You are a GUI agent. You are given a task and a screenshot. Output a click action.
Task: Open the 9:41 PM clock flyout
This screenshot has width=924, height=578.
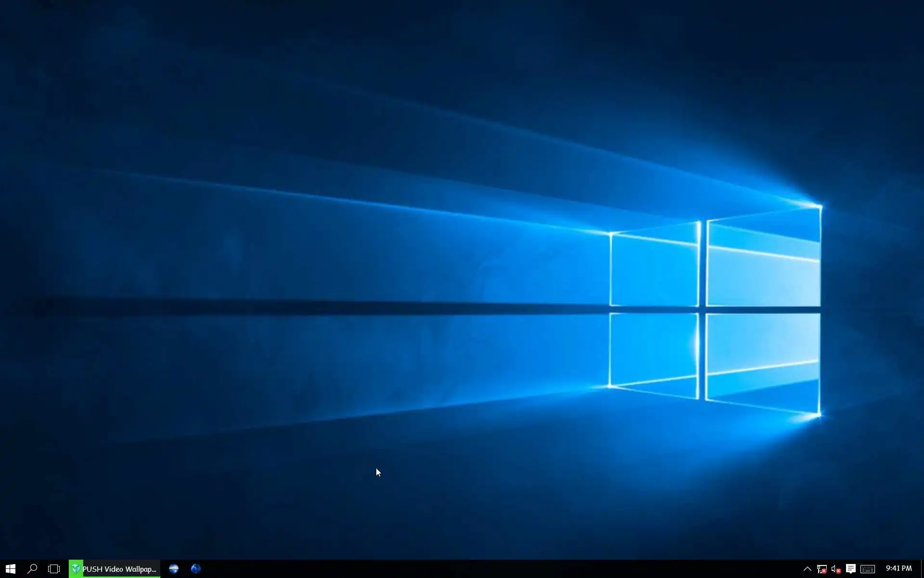(x=898, y=568)
